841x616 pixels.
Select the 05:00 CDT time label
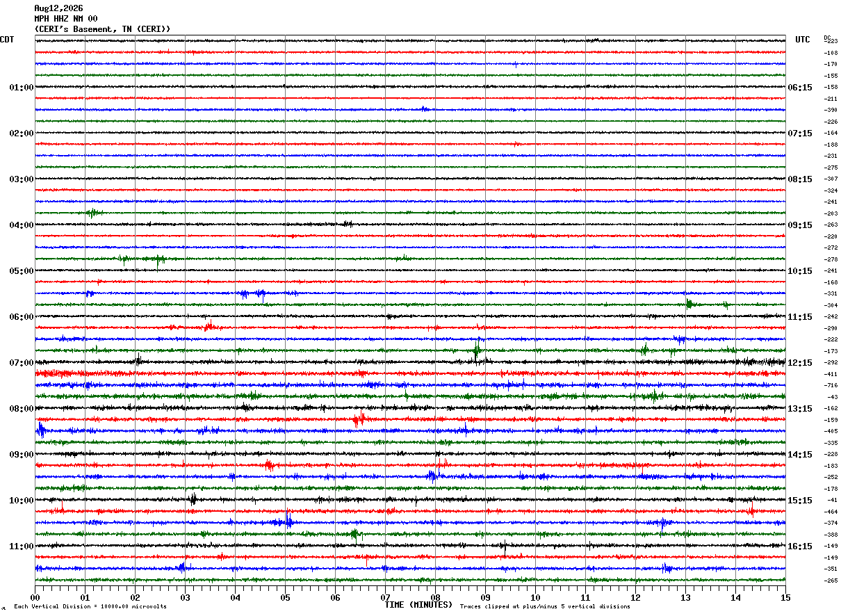(21, 271)
